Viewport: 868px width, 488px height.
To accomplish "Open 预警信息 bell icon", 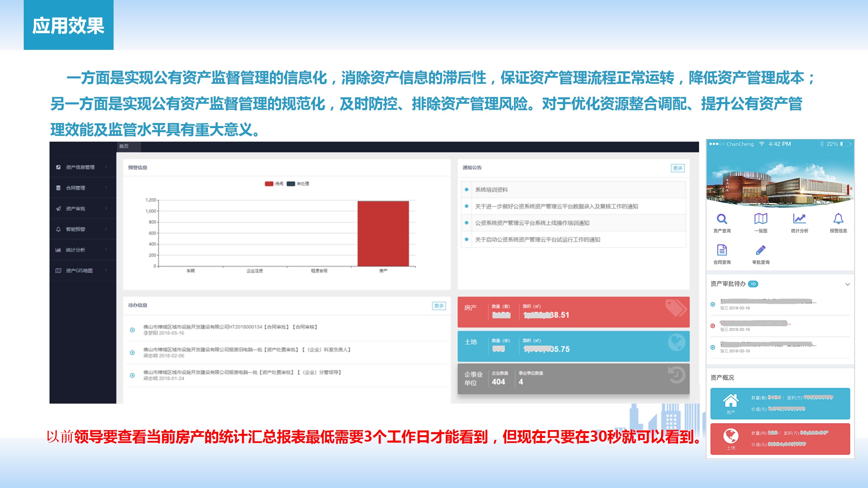I will pyautogui.click(x=838, y=219).
